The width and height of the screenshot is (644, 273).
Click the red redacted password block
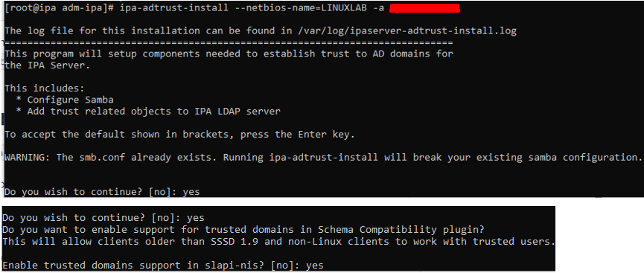tap(424, 9)
